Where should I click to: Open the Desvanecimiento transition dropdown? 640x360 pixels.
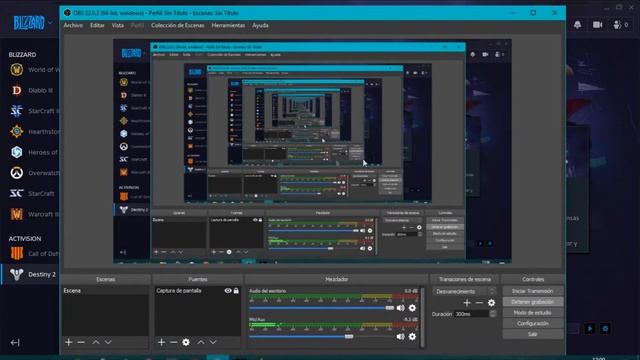coord(464,291)
